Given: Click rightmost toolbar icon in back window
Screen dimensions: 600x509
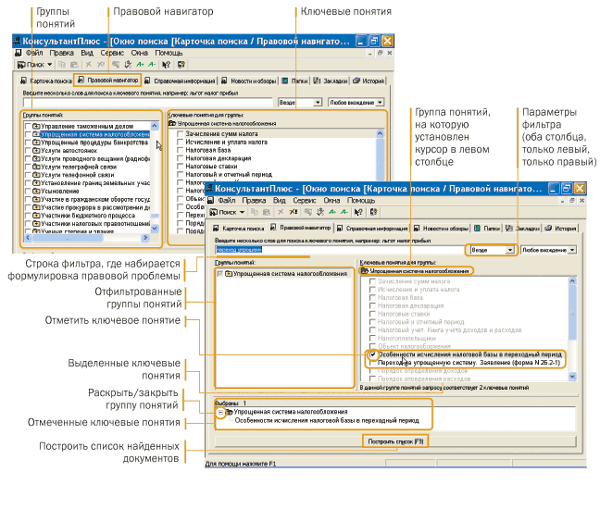Looking at the screenshot, I should [181, 65].
